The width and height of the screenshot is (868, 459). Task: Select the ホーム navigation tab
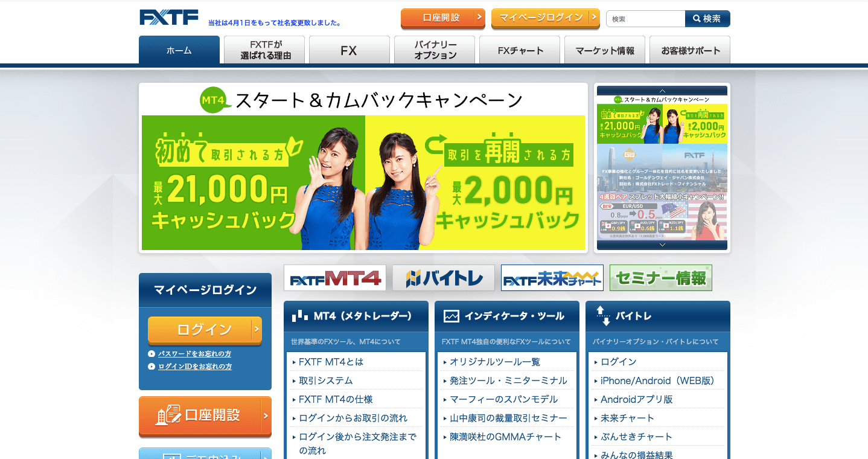179,50
